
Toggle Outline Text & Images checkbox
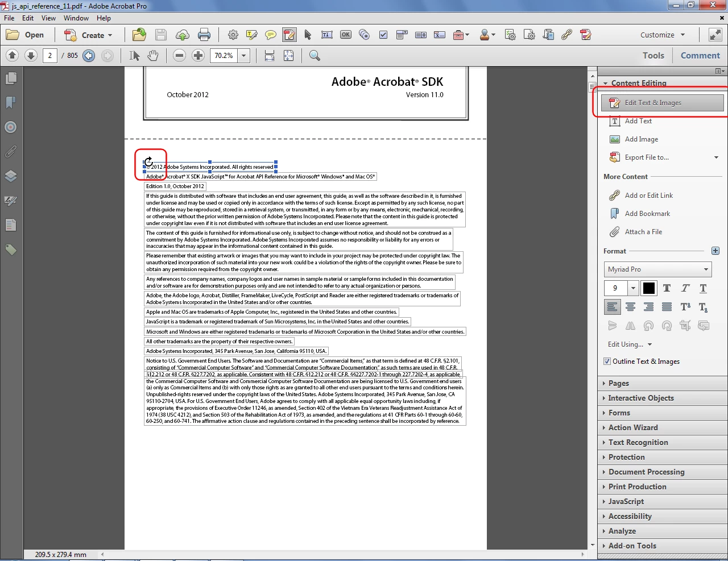[607, 361]
